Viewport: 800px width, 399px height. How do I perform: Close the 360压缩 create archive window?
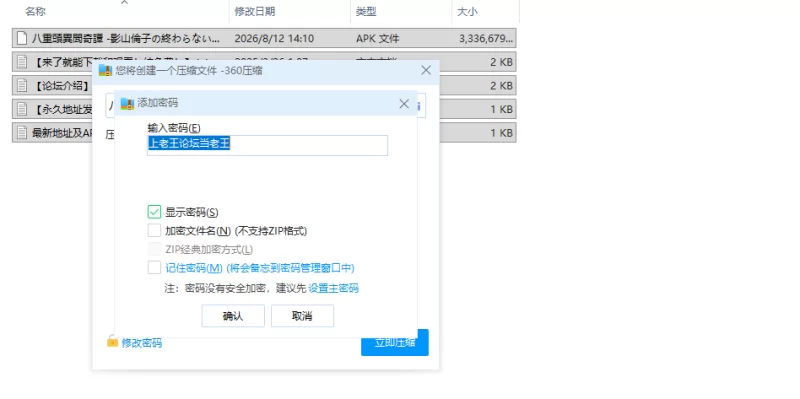pyautogui.click(x=426, y=70)
